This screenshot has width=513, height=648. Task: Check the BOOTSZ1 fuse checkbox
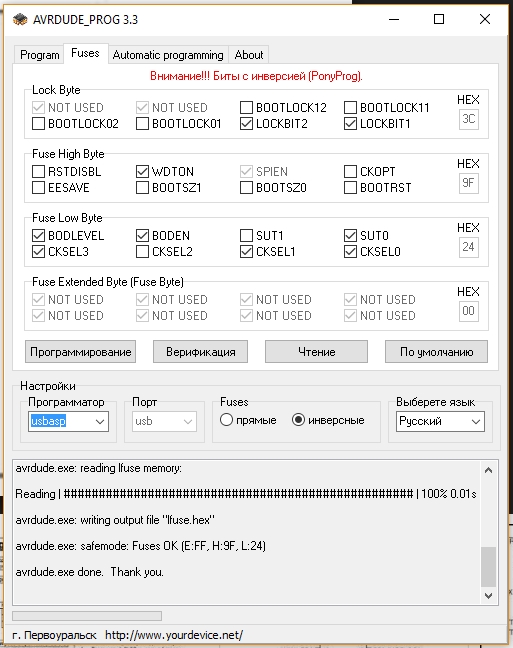(x=142, y=188)
